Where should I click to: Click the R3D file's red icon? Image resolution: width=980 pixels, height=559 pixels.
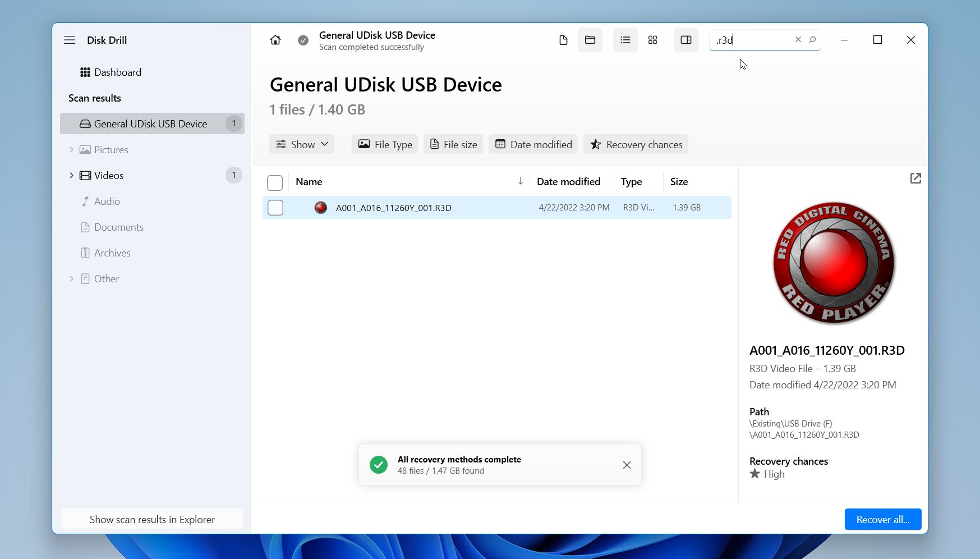click(x=321, y=208)
